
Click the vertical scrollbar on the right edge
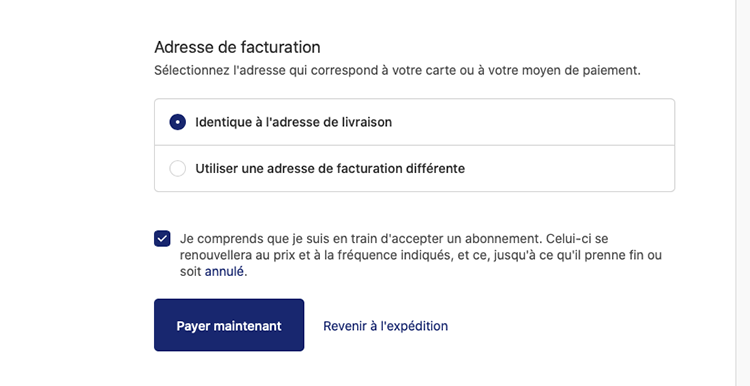[743, 193]
